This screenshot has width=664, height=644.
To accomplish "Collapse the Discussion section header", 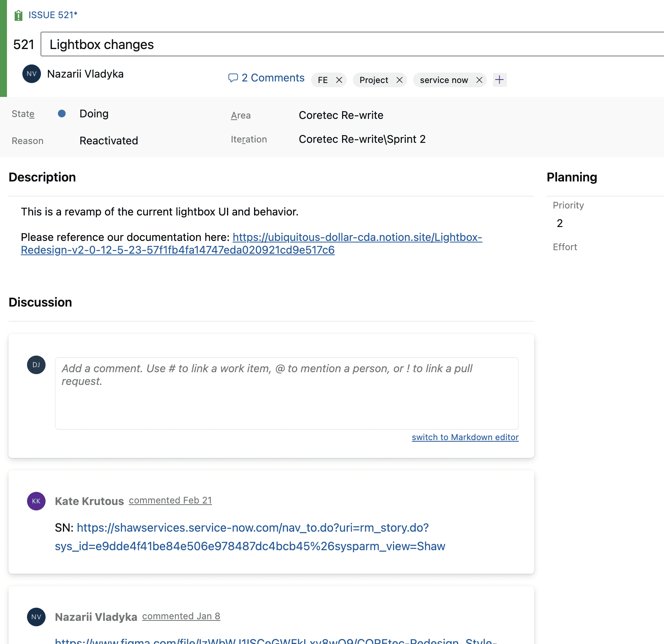I will [41, 302].
